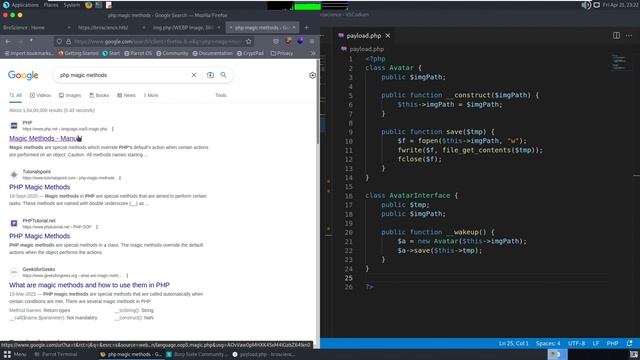Select the Images search filter
This screenshot has height=360, width=640.
70,95
